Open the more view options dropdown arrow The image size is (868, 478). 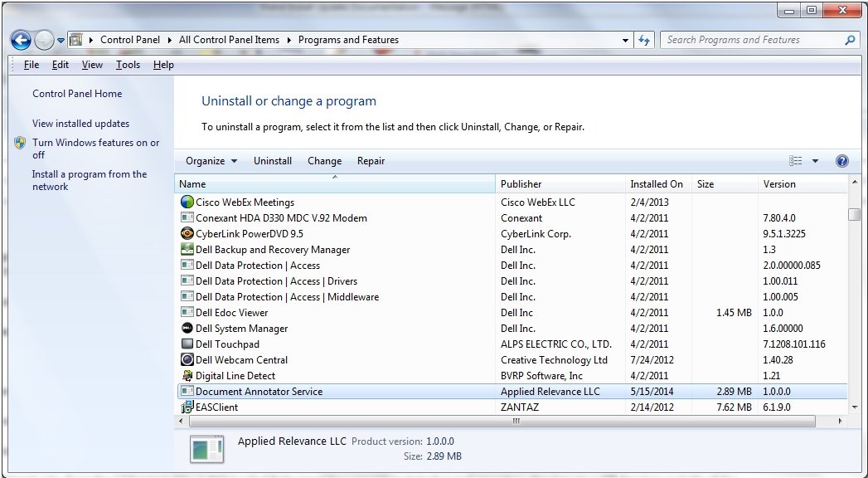click(x=815, y=161)
